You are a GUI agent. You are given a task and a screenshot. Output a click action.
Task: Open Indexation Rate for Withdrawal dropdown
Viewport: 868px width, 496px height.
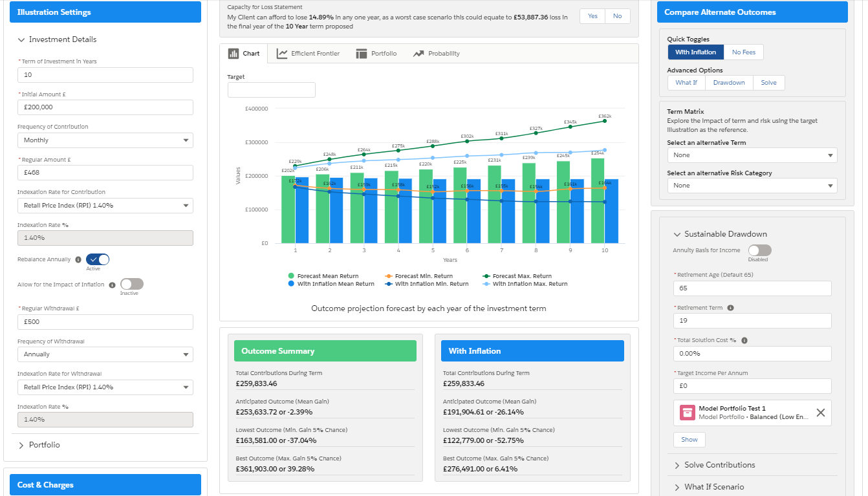(x=105, y=387)
